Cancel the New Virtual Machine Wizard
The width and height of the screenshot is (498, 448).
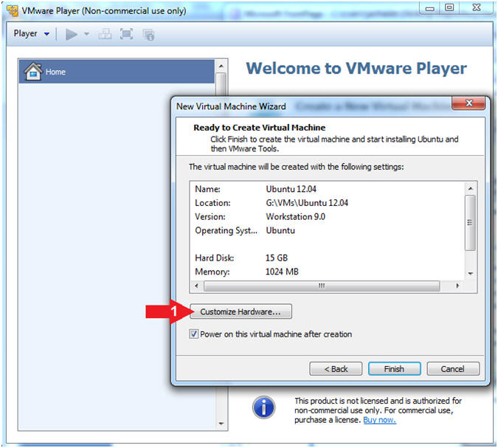pyautogui.click(x=452, y=369)
